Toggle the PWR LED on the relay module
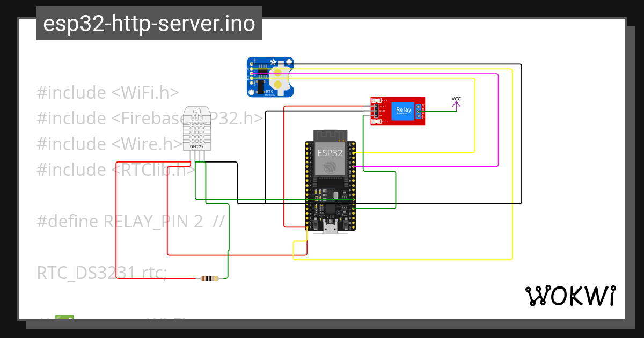This screenshot has width=644, height=338. [376, 100]
